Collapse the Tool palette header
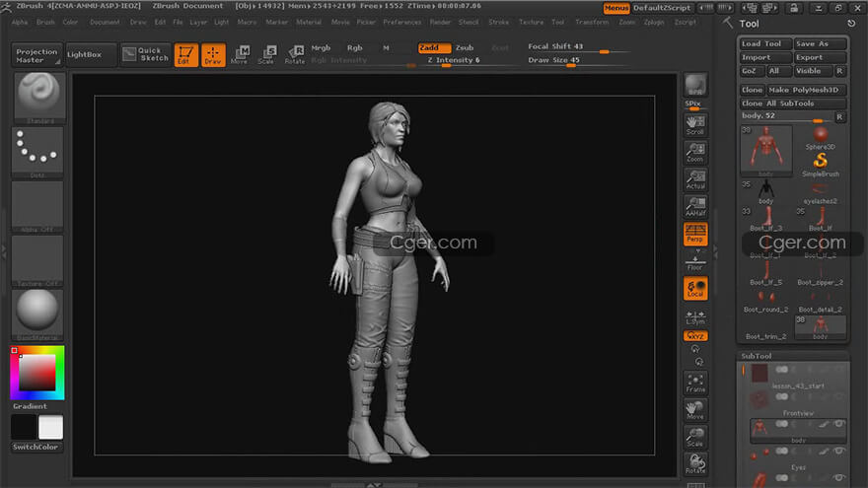Image resolution: width=868 pixels, height=488 pixels. click(x=749, y=24)
